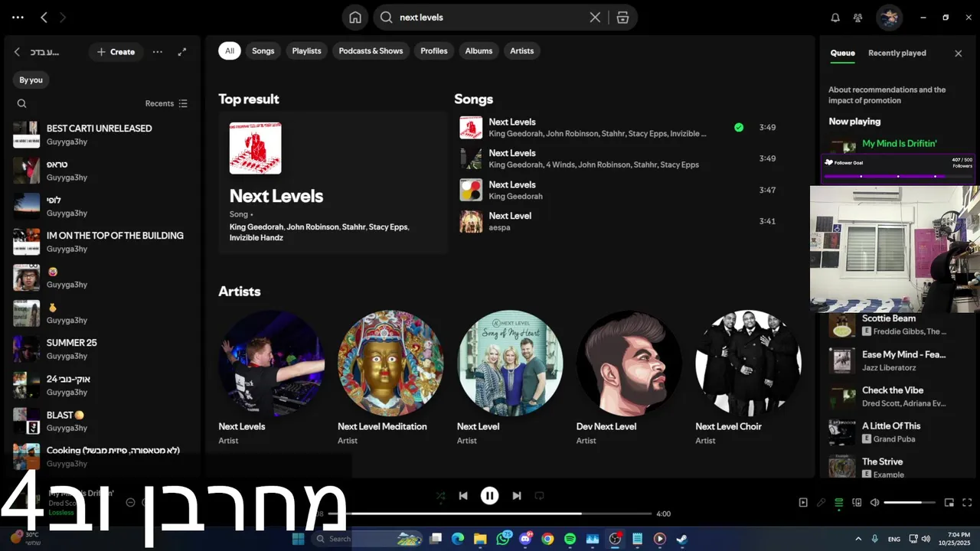Open aespa artist link under Next Level
Viewport: 980px width, 551px height.
(499, 227)
